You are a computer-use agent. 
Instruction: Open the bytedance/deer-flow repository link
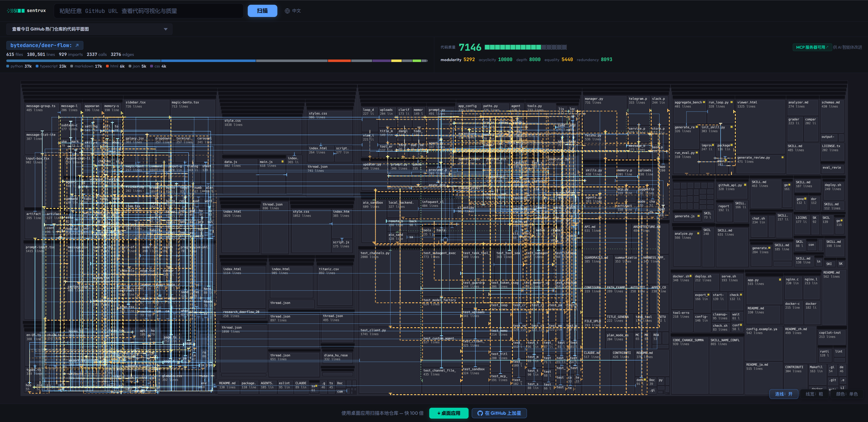pyautogui.click(x=41, y=45)
